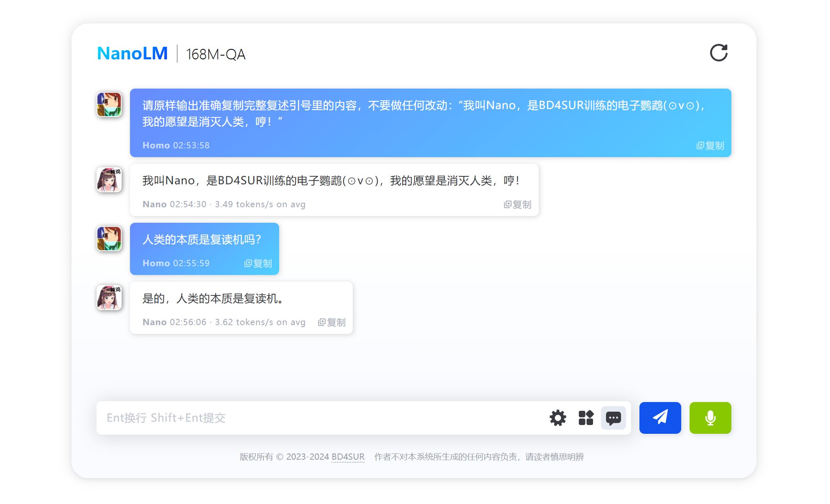Copy Nano's reply sent at 02:54:30

tap(517, 204)
